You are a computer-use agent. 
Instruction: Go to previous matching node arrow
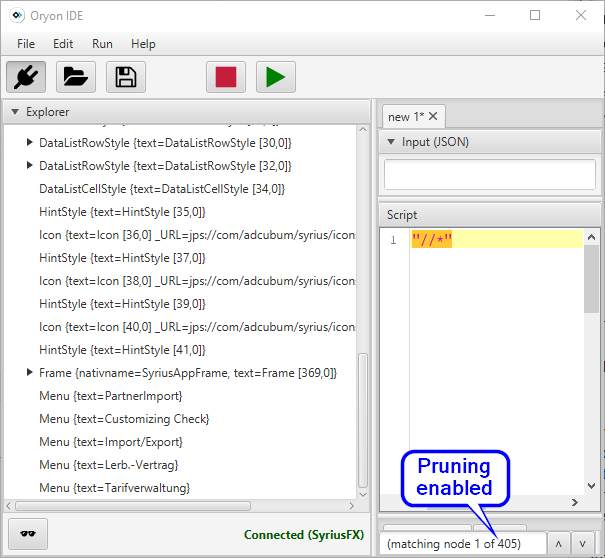click(x=559, y=543)
